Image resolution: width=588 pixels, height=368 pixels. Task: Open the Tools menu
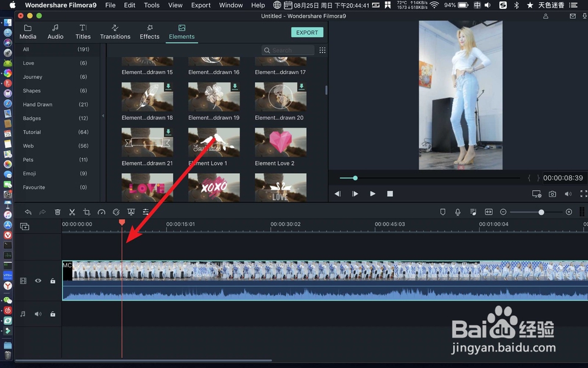click(152, 5)
